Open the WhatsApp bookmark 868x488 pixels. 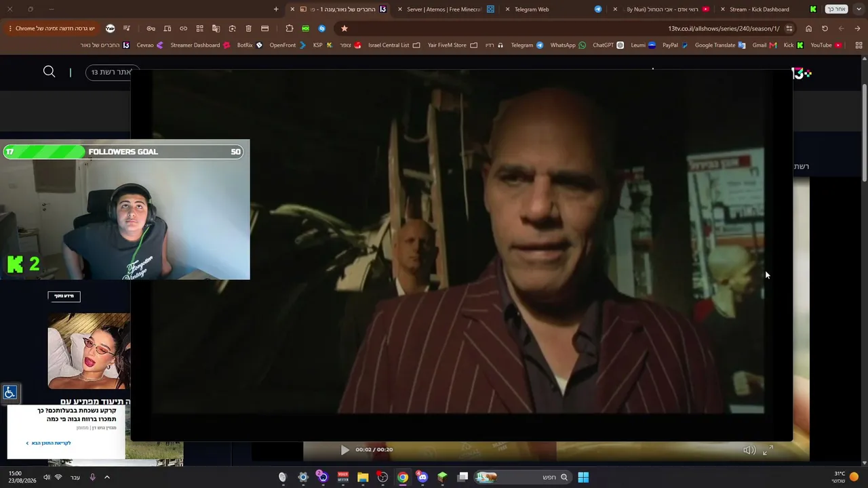(568, 45)
